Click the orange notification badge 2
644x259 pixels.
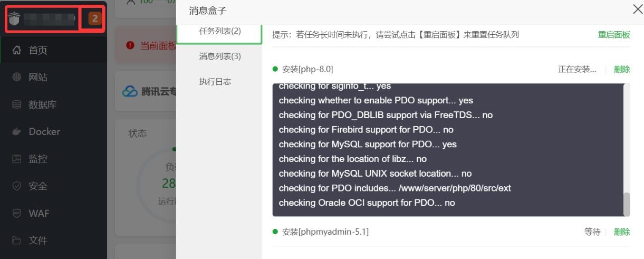point(94,19)
